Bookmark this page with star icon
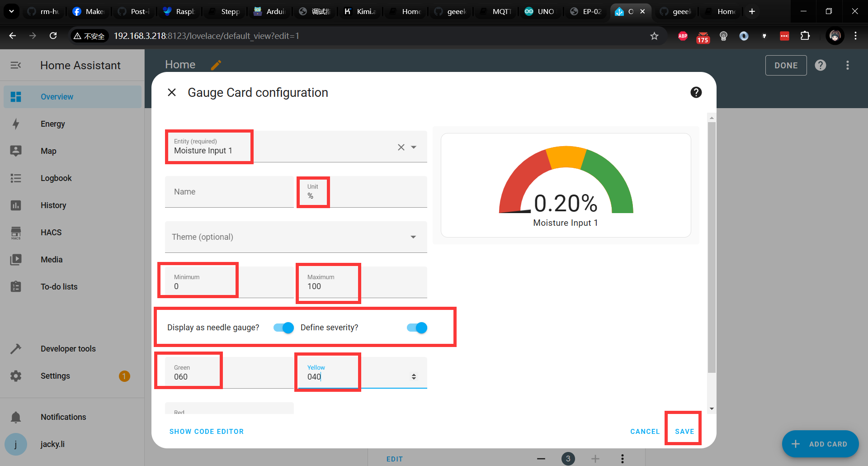Image resolution: width=868 pixels, height=466 pixels. tap(654, 36)
